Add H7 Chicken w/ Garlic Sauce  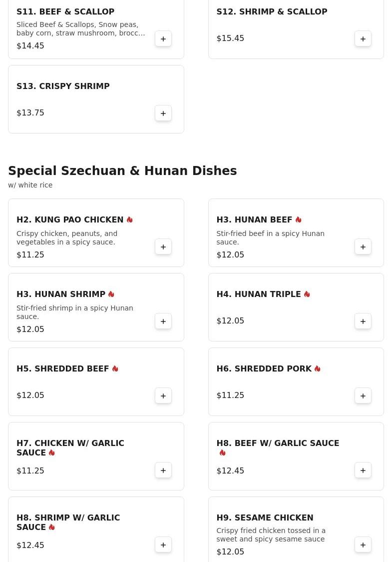pos(163,470)
